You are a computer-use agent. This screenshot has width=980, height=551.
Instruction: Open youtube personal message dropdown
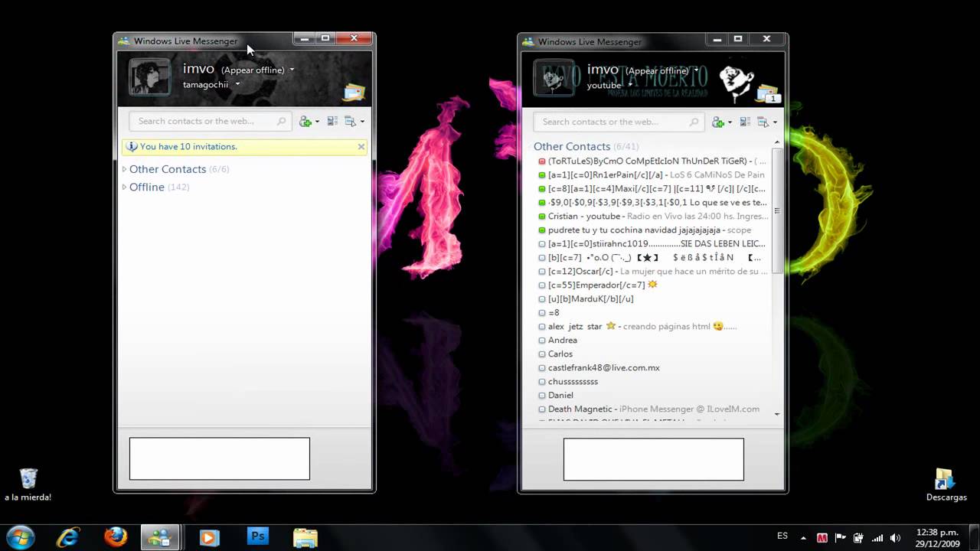631,84
